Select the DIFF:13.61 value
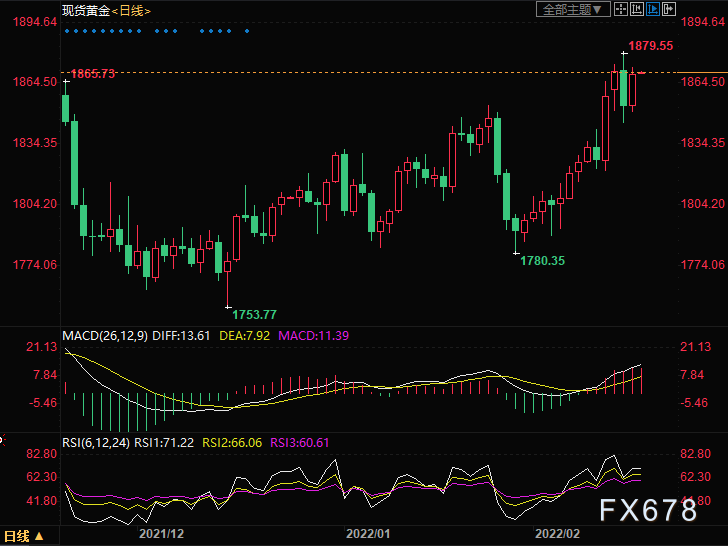Viewport: 728px width, 546px height. coord(181,336)
